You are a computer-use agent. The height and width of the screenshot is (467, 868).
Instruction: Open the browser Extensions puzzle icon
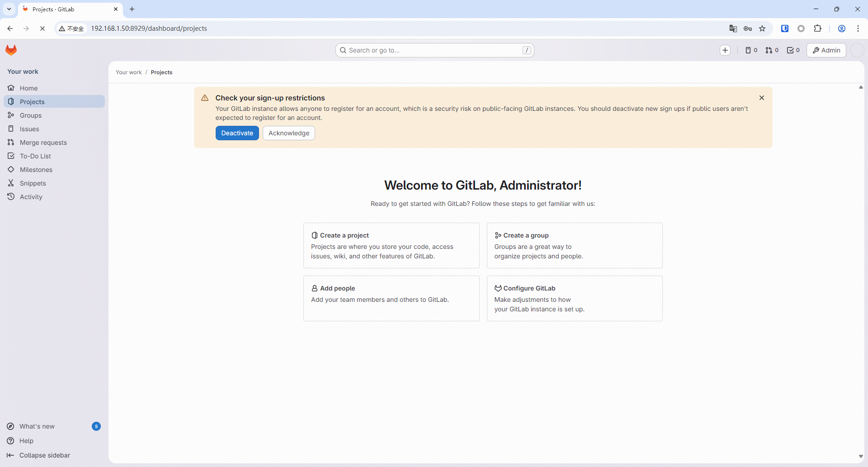coord(818,29)
